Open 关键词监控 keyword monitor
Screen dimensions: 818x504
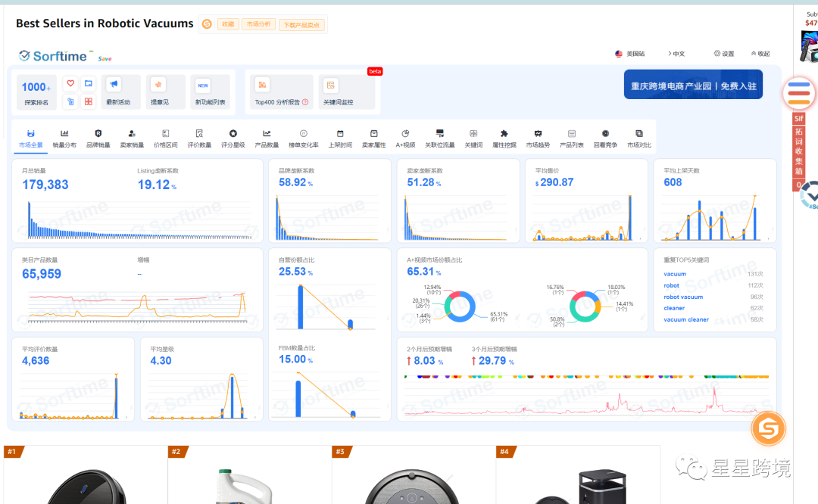[338, 92]
